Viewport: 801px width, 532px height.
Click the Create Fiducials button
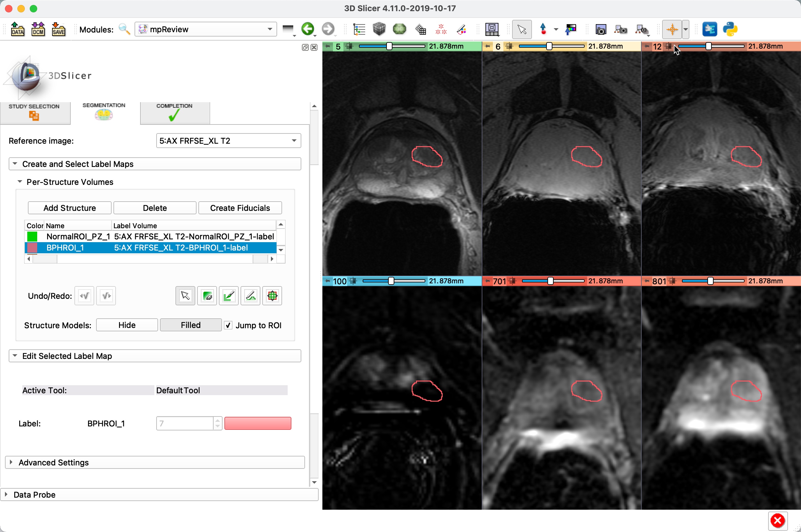point(240,208)
